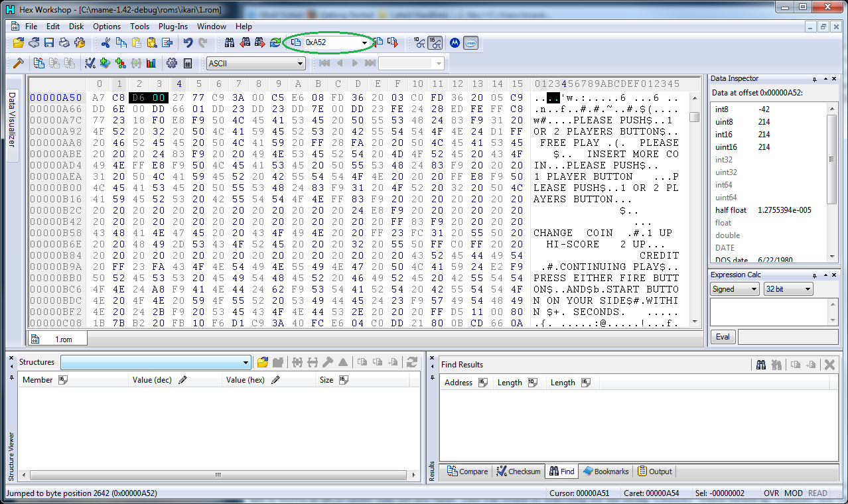The height and width of the screenshot is (504, 848).
Task: Click the Structures panel horizontal scrollbar
Action: click(x=219, y=475)
